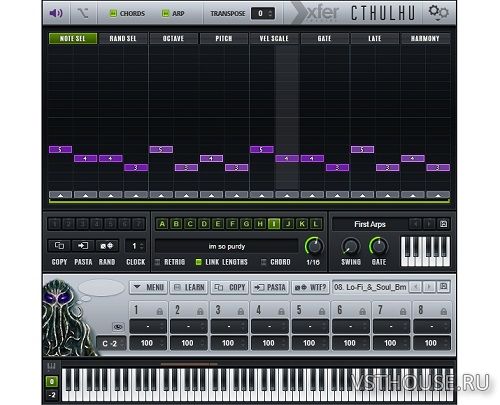Open chord preset 08. Lo-Fi_&_Soul_Bm
Image resolution: width=500 pixels, height=405 pixels.
pos(370,287)
